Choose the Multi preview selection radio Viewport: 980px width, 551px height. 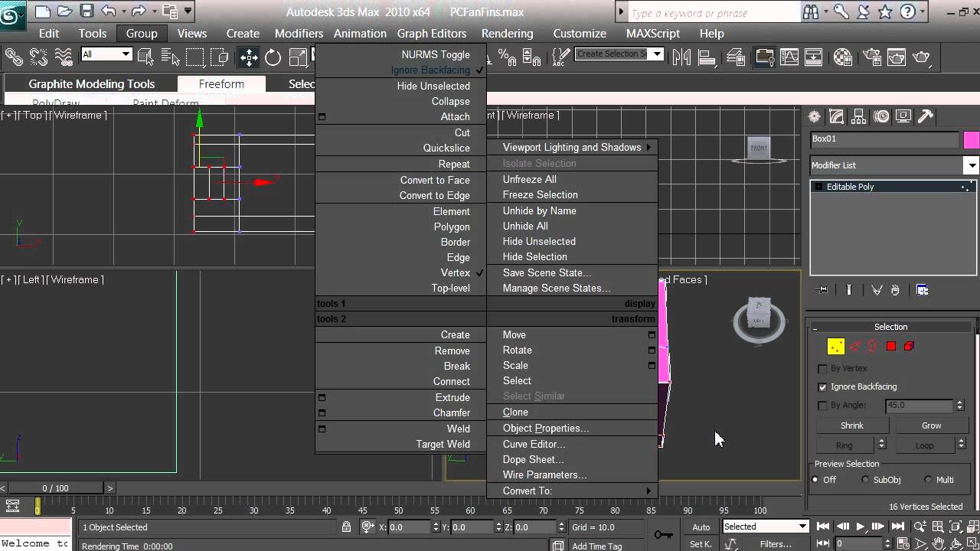click(x=928, y=480)
